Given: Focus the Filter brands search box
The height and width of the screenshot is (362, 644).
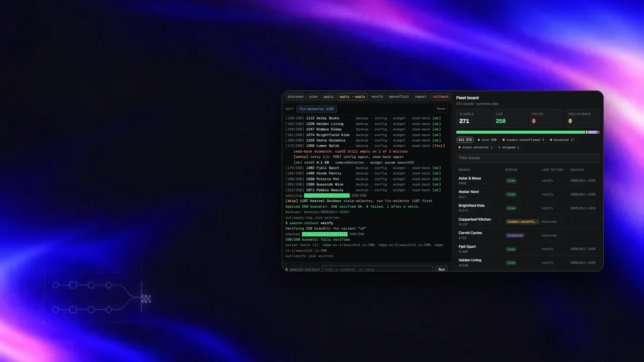Looking at the screenshot, I should (x=528, y=158).
